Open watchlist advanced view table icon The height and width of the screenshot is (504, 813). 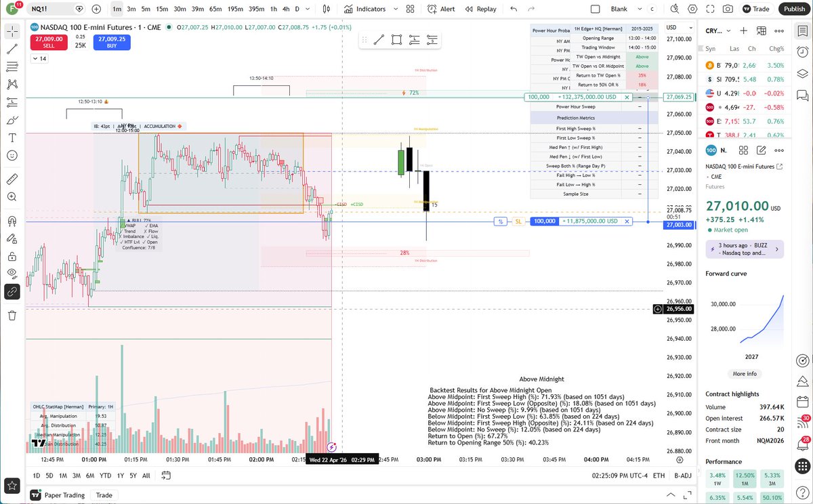(x=762, y=31)
